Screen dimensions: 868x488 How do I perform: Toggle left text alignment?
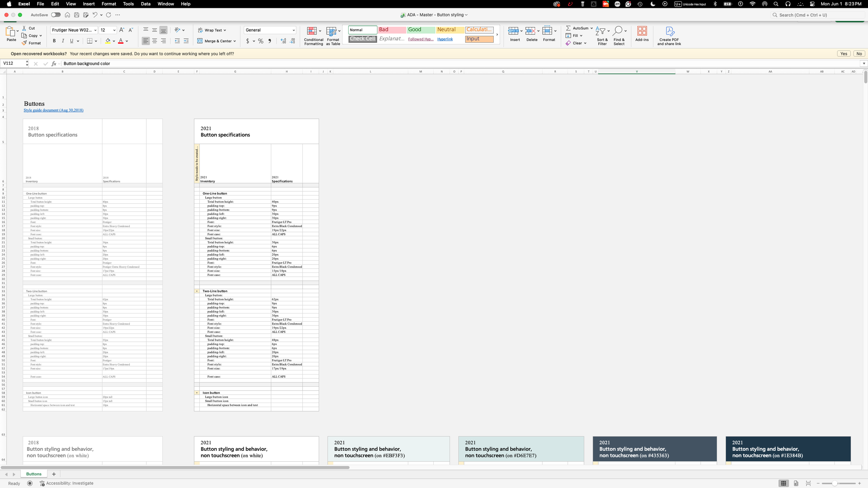(x=146, y=41)
